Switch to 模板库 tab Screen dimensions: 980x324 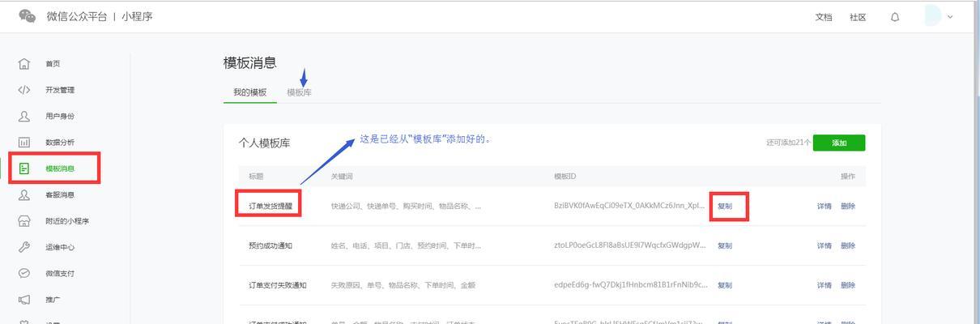click(299, 92)
